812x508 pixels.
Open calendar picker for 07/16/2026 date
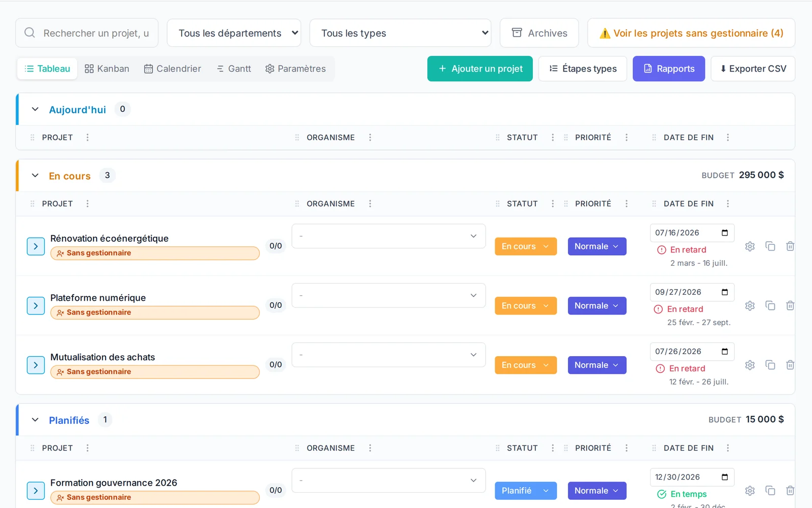pyautogui.click(x=725, y=233)
